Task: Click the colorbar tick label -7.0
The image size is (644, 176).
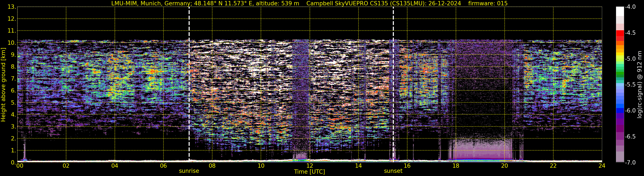Action: pos(630,163)
